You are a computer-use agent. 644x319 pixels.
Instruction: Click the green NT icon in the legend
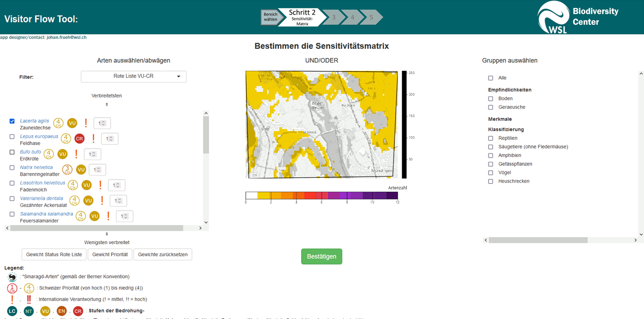click(x=29, y=311)
